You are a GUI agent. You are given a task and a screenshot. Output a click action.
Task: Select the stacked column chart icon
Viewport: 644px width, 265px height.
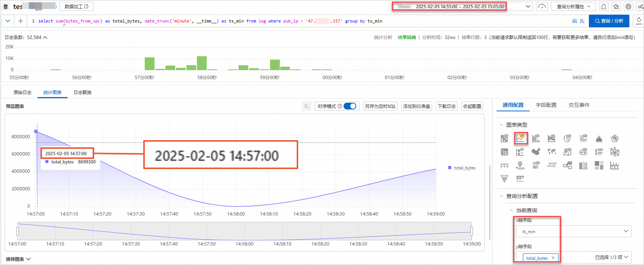(583, 165)
